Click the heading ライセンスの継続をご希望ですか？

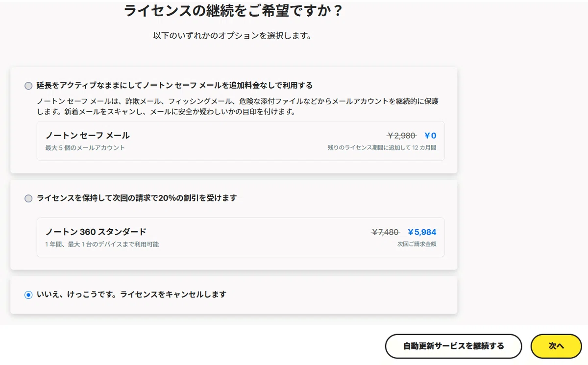click(x=233, y=11)
